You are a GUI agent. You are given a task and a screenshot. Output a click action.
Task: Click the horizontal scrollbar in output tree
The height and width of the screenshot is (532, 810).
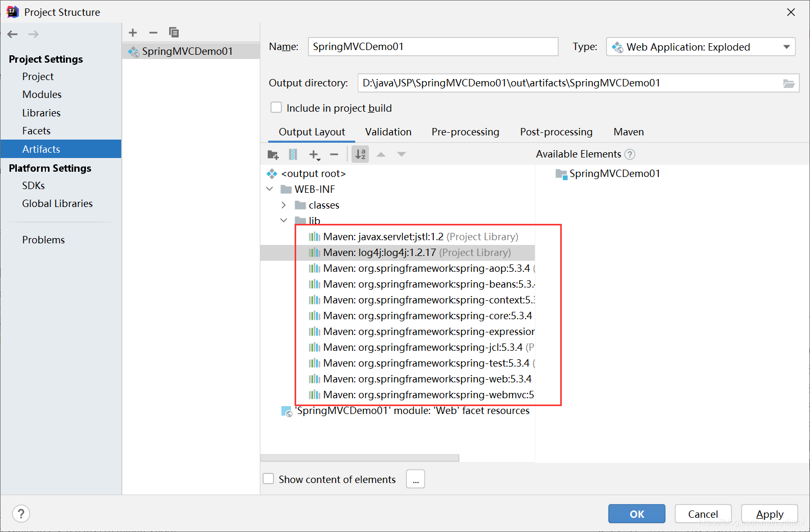point(360,458)
